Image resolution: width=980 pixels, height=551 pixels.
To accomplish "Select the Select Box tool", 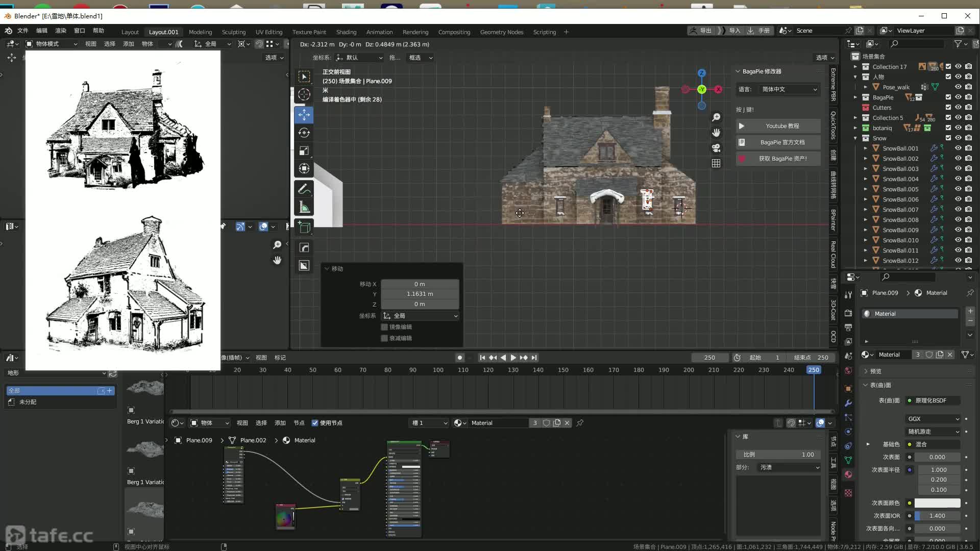I will 304,77.
